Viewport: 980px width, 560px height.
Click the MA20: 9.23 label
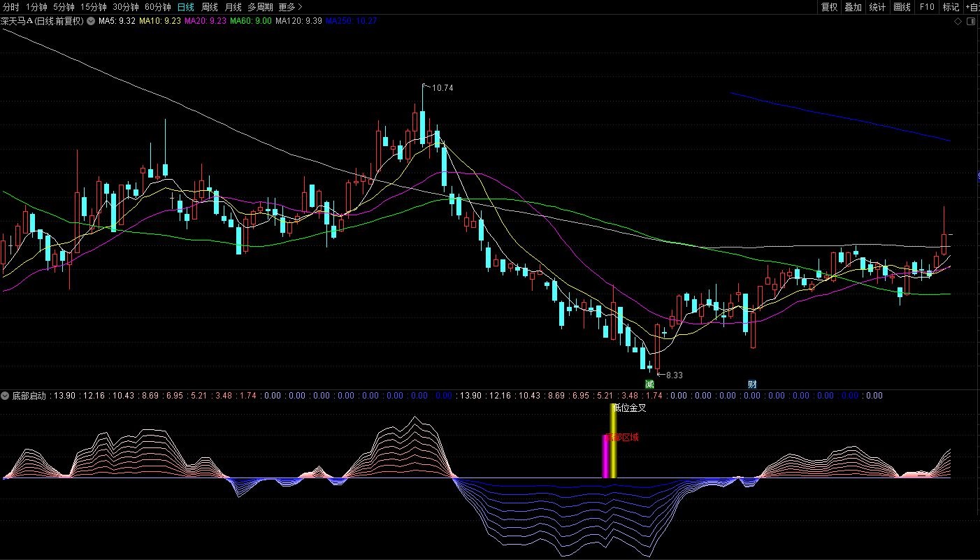pyautogui.click(x=206, y=21)
